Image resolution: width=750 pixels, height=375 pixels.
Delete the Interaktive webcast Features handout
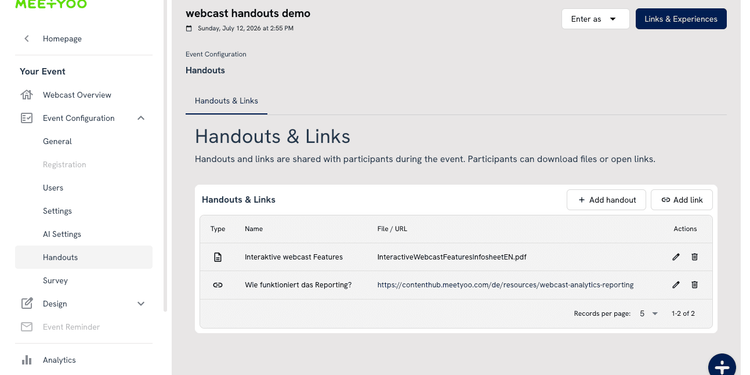pos(695,257)
